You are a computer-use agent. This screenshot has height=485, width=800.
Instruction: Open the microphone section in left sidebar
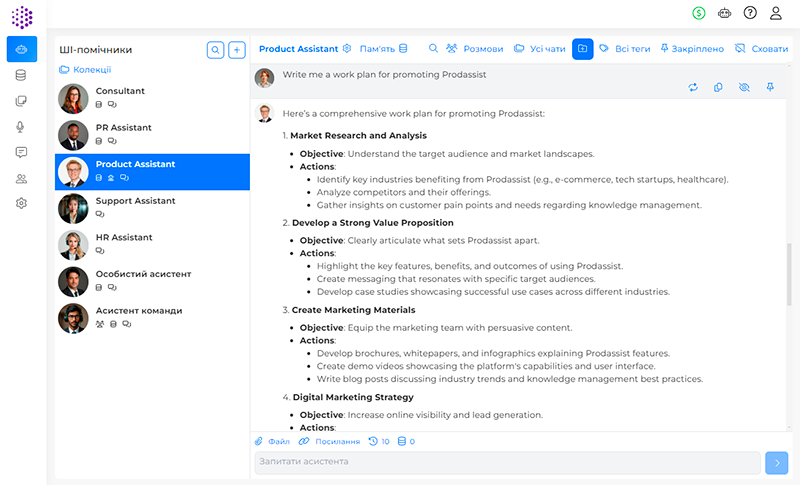tap(21, 127)
